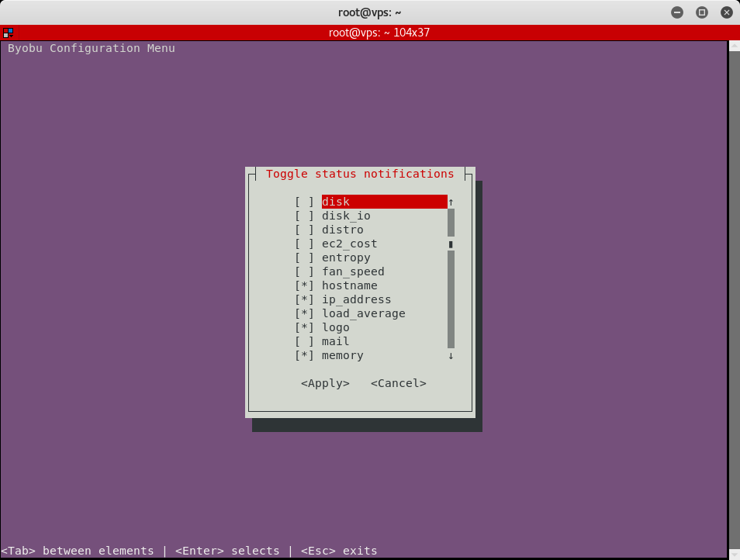Open the terminal menu icon in the red title bar
The height and width of the screenshot is (560, 740).
tap(8, 33)
